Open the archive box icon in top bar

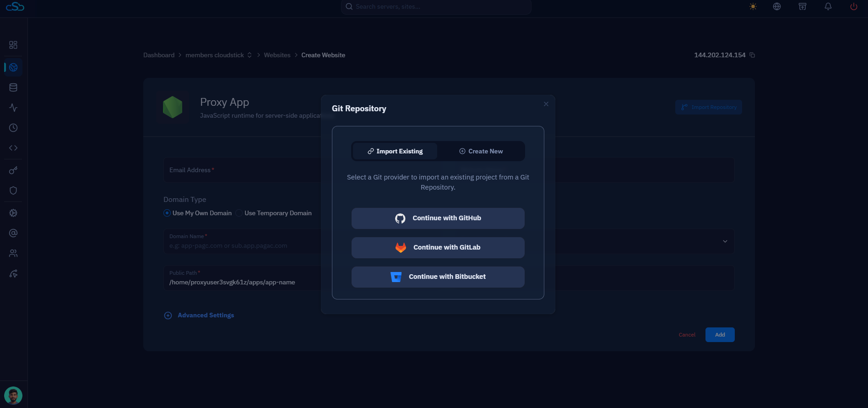[x=803, y=6]
